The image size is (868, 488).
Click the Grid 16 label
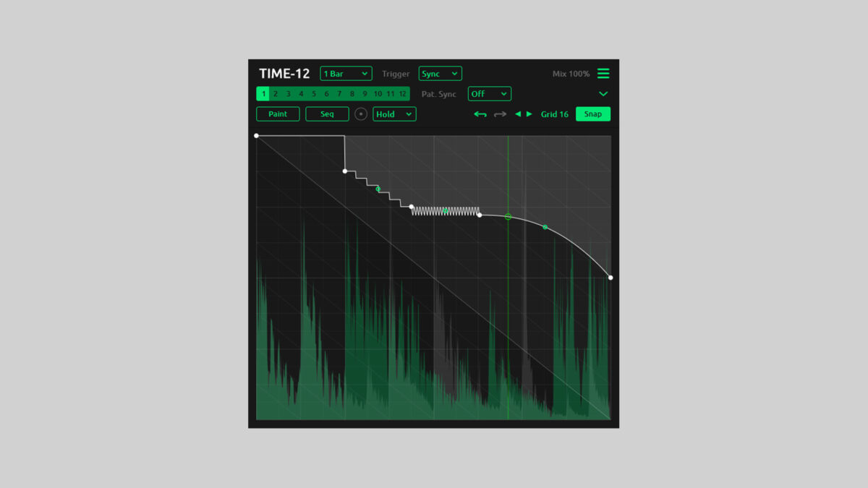[554, 114]
